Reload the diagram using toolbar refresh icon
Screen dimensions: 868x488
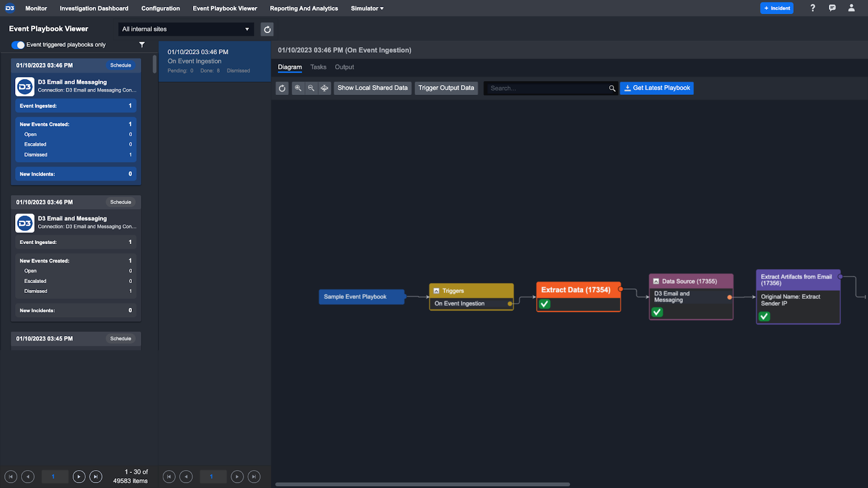click(x=282, y=88)
